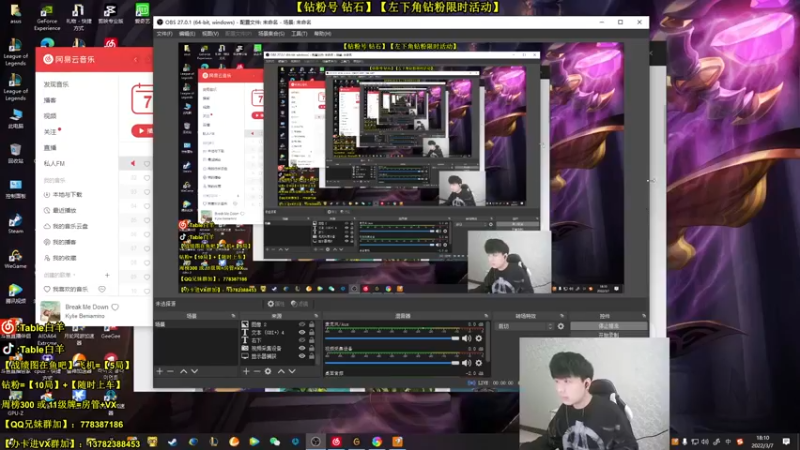Toggle visibility of the 视频采集设备 source in Sources
Viewport: 800px width, 450px height.
(302, 348)
